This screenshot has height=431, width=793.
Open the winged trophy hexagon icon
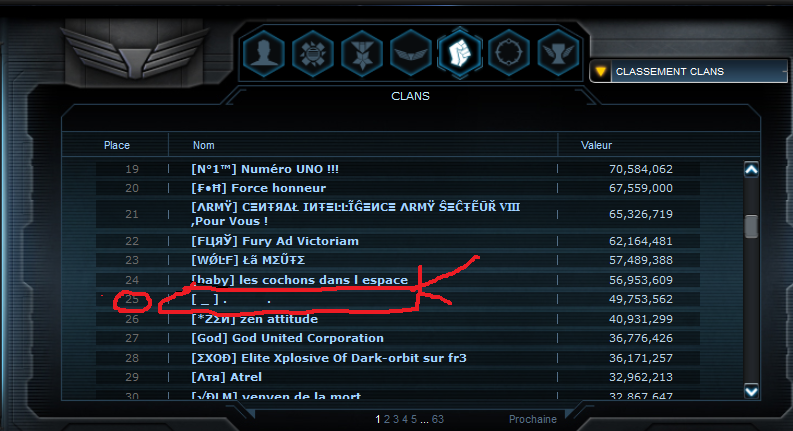(x=558, y=53)
